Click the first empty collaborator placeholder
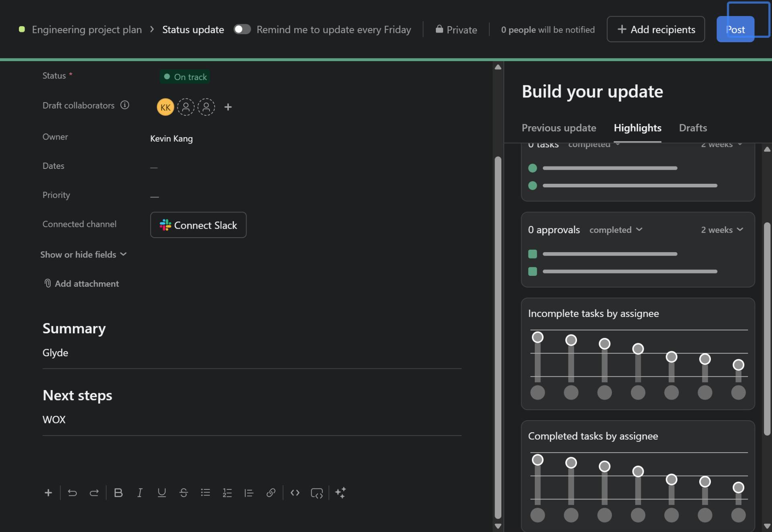This screenshot has width=772, height=532. (186, 107)
